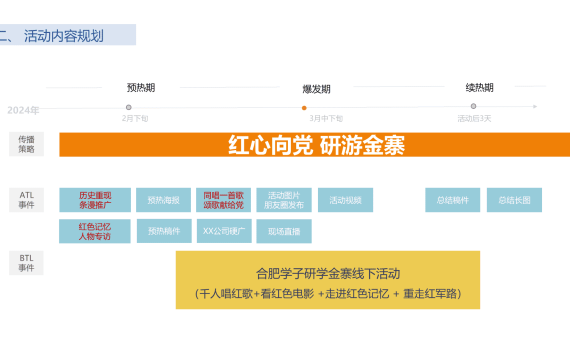570x360 pixels.
Task: Click the BTL事件 row label
Action: pos(26,263)
